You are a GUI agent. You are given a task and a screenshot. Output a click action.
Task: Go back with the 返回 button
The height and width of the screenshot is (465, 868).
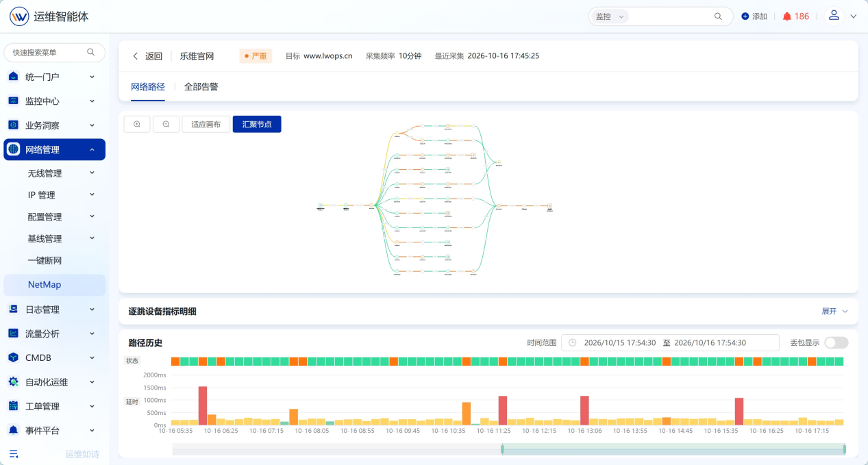coord(147,56)
